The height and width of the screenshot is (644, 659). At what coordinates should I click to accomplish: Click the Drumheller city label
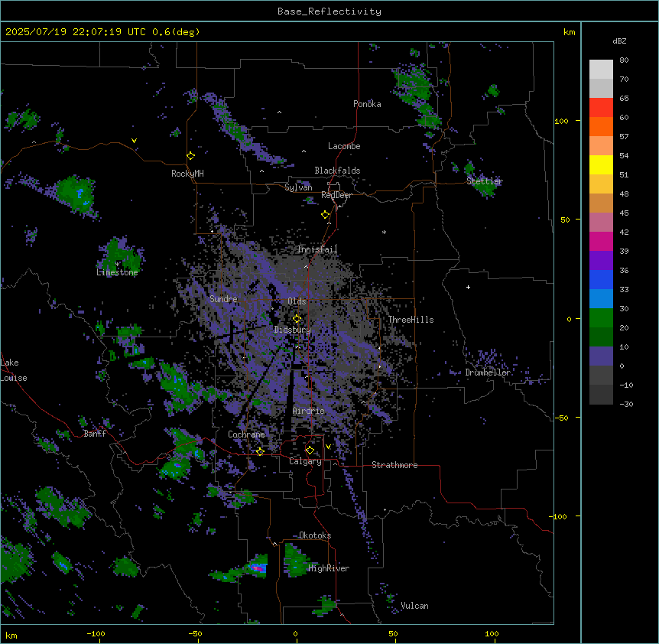[488, 372]
